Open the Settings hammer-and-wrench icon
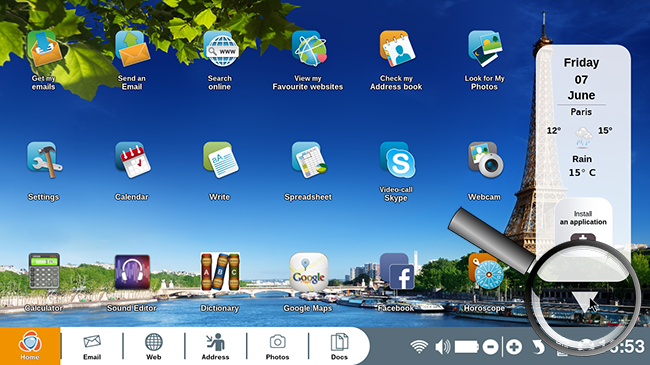 44,160
